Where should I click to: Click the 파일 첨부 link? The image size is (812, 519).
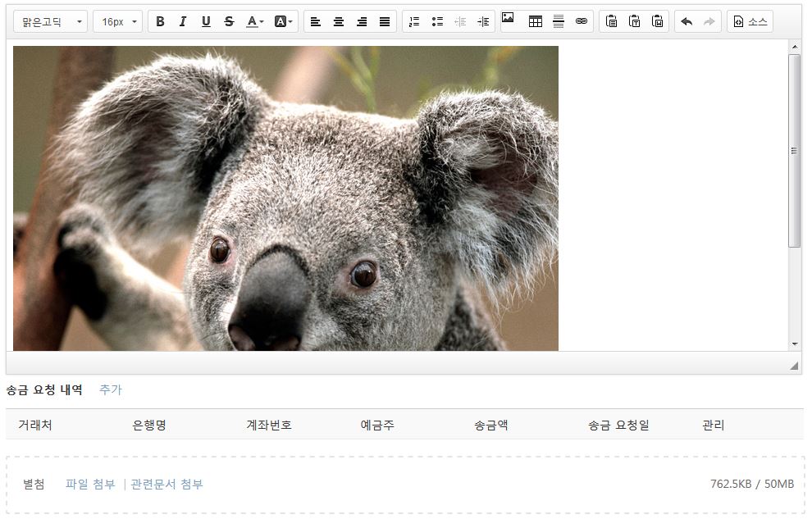(90, 485)
